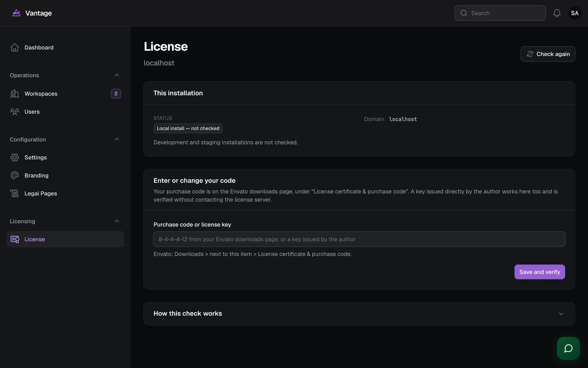Screen dimensions: 588x368
Task: Click the Purchase code or license key label
Action: [x=192, y=225]
